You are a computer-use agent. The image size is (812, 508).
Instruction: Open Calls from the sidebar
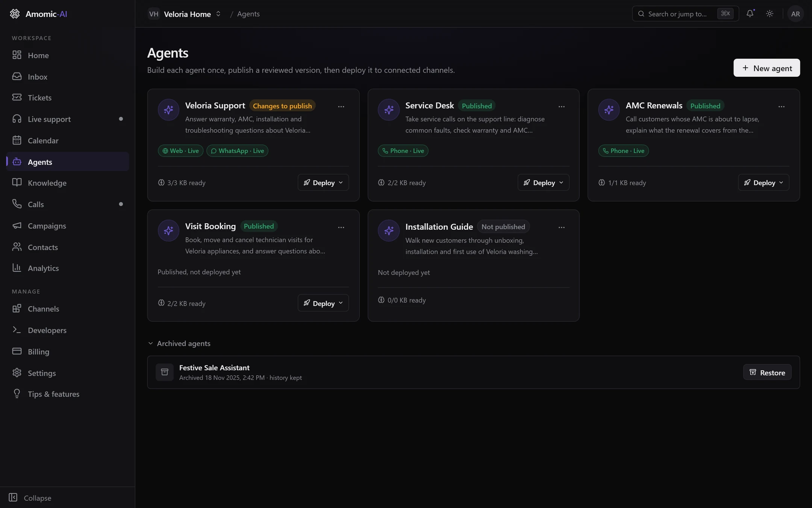(x=68, y=204)
